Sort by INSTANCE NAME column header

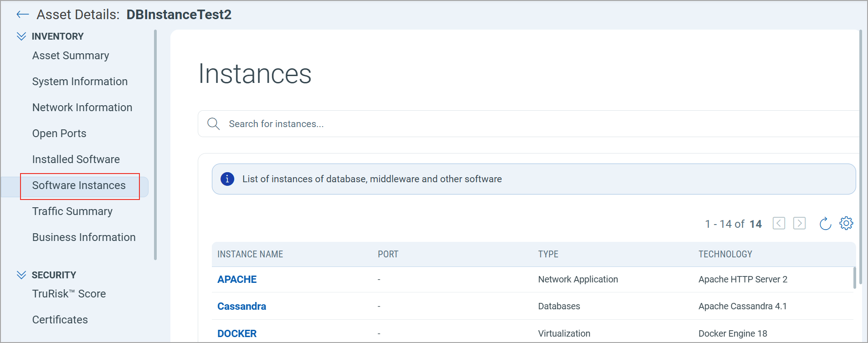pyautogui.click(x=250, y=254)
